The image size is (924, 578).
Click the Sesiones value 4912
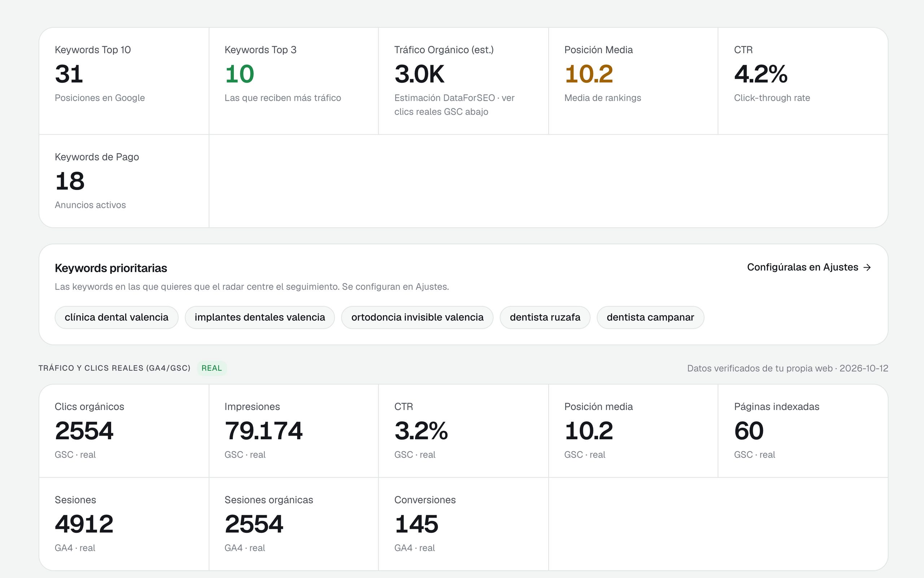pyautogui.click(x=84, y=524)
